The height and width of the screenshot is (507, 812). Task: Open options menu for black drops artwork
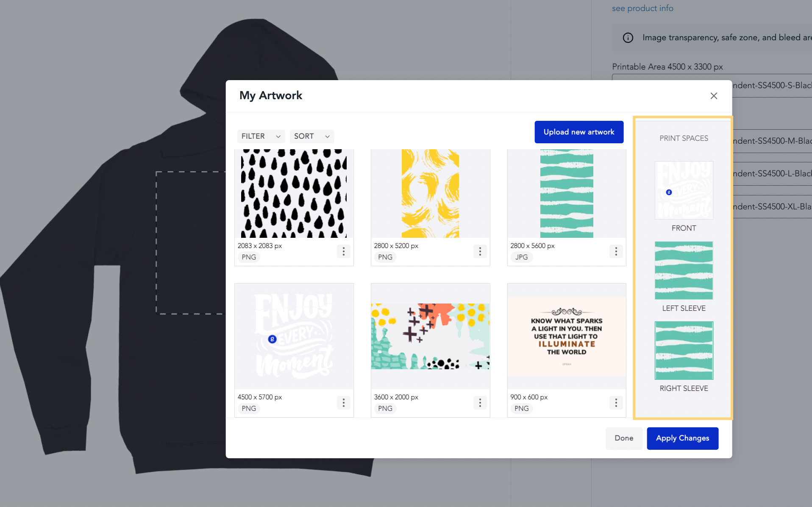(x=343, y=251)
